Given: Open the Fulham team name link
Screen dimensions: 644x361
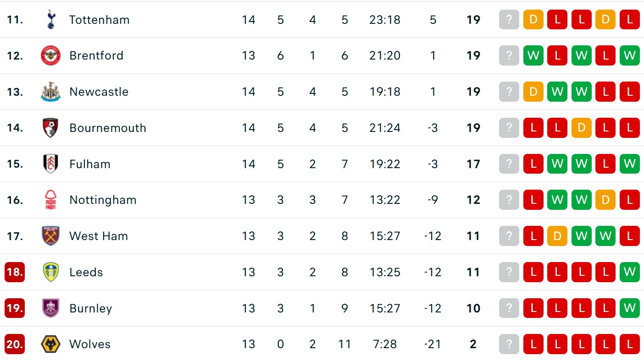Looking at the screenshot, I should [x=90, y=164].
